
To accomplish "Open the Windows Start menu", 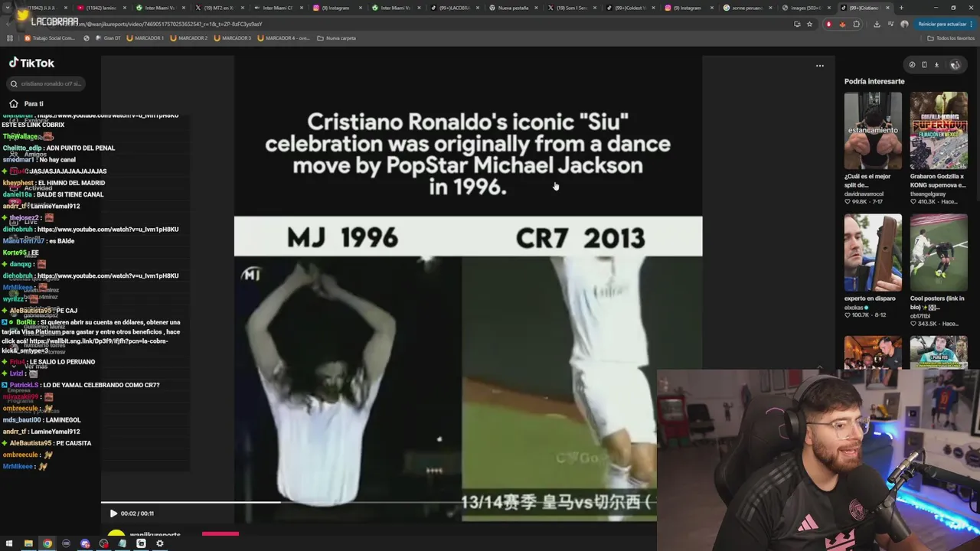I will pos(9,543).
